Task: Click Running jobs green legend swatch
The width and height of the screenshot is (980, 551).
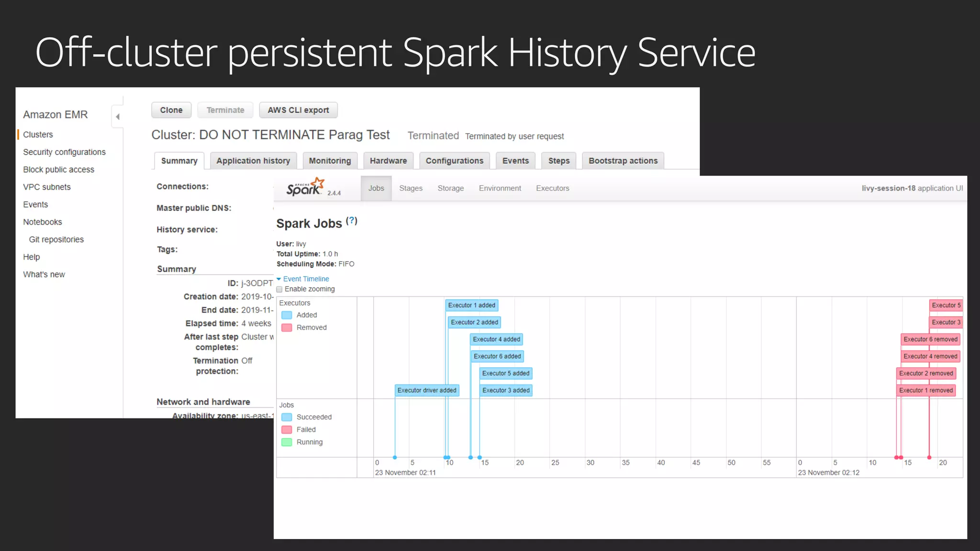Action: 287,442
